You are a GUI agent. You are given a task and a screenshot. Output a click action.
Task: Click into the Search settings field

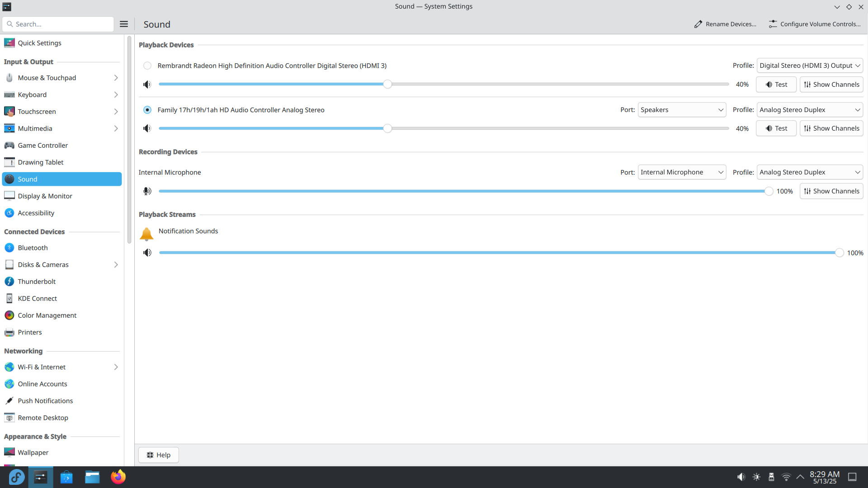[x=58, y=24]
